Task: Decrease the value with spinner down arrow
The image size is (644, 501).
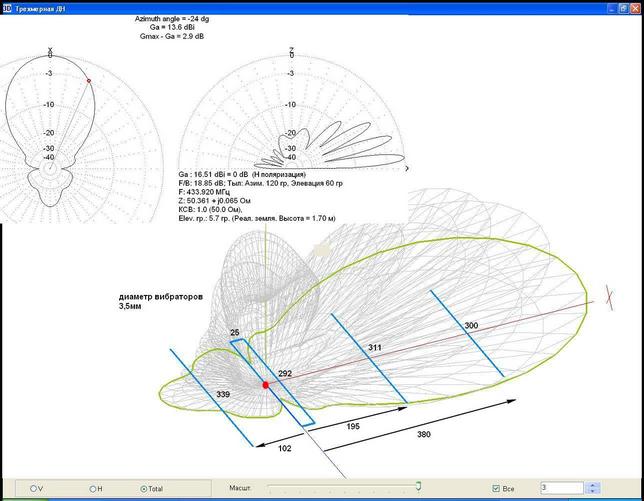Action: pyautogui.click(x=593, y=492)
